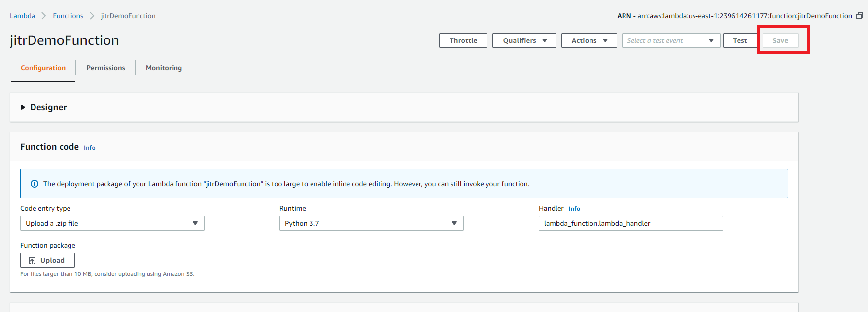Screen dimensions: 868x312
Task: Click the Function code section heading
Action: [49, 147]
